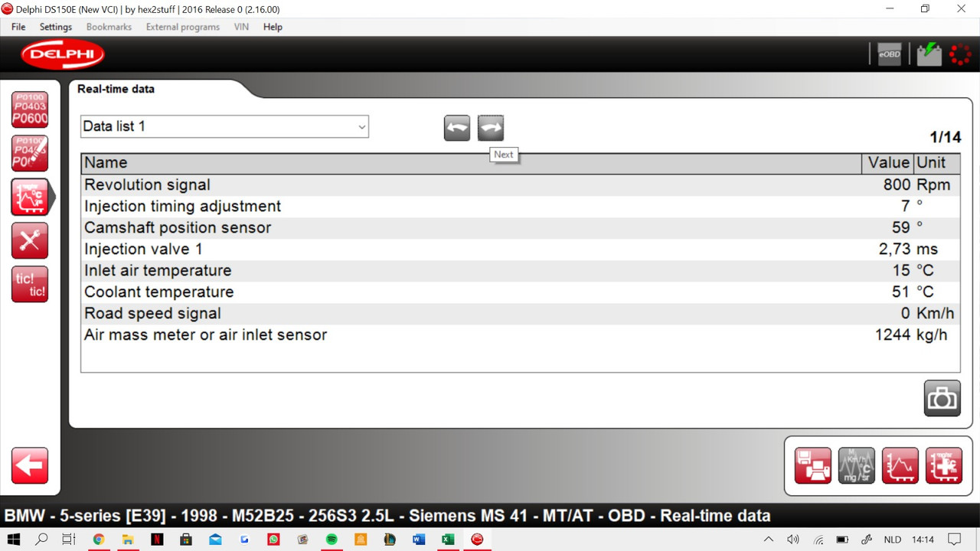
Task: Click the Delphi logo
Action: tap(62, 54)
